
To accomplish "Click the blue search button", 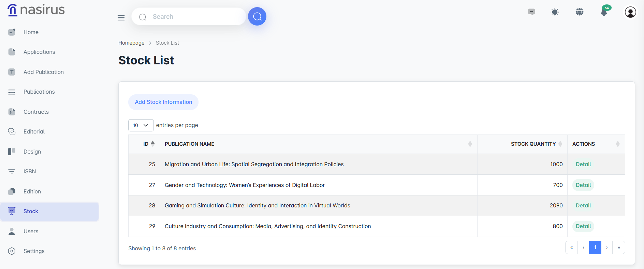I will (x=257, y=16).
